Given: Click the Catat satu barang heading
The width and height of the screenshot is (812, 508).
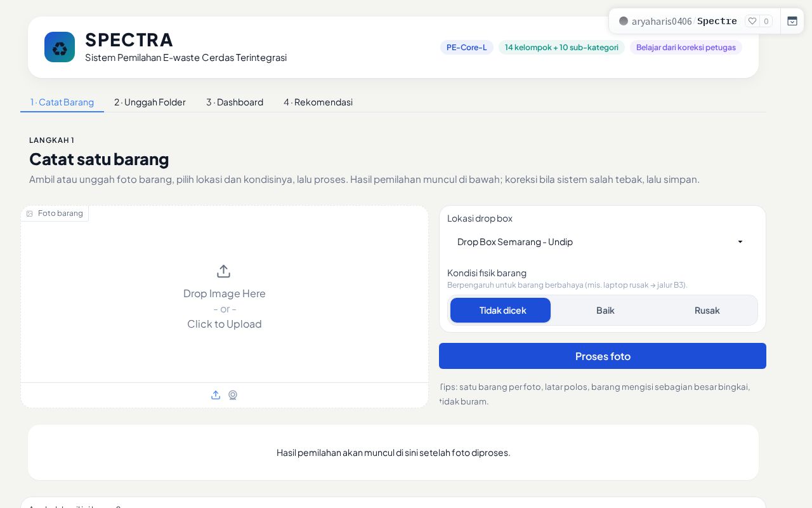Looking at the screenshot, I should click(99, 159).
